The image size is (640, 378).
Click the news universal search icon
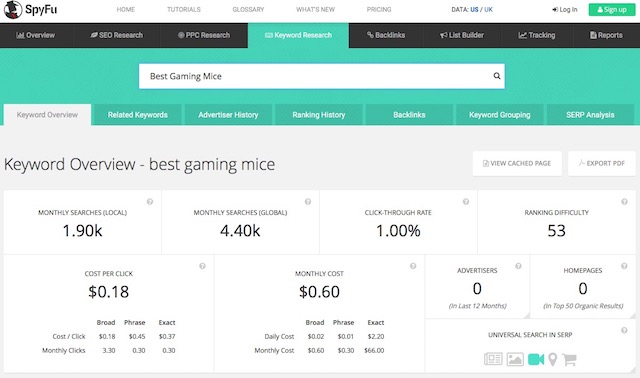493,359
